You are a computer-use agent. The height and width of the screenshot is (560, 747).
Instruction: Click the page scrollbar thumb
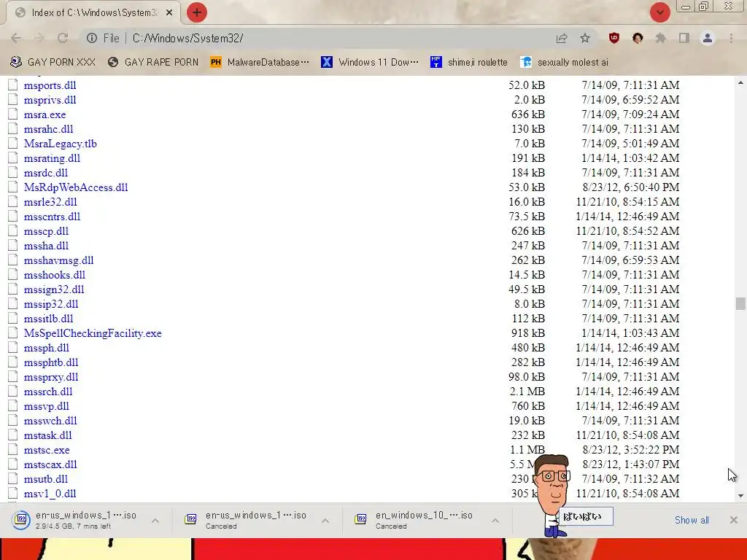[740, 303]
